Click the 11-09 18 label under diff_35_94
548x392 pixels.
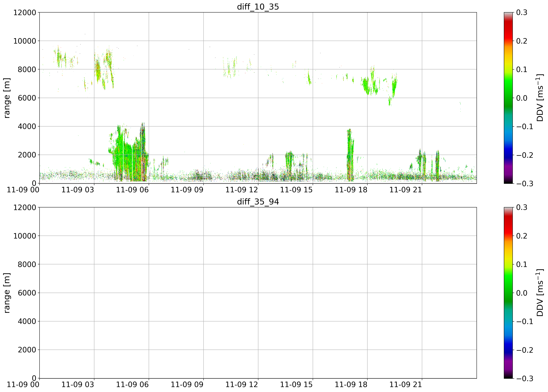coord(351,385)
